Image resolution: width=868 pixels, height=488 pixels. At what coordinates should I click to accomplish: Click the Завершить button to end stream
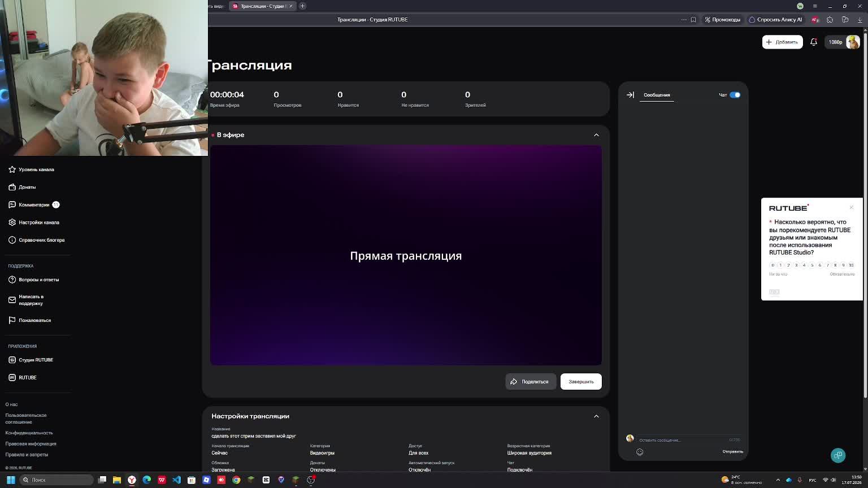581,382
